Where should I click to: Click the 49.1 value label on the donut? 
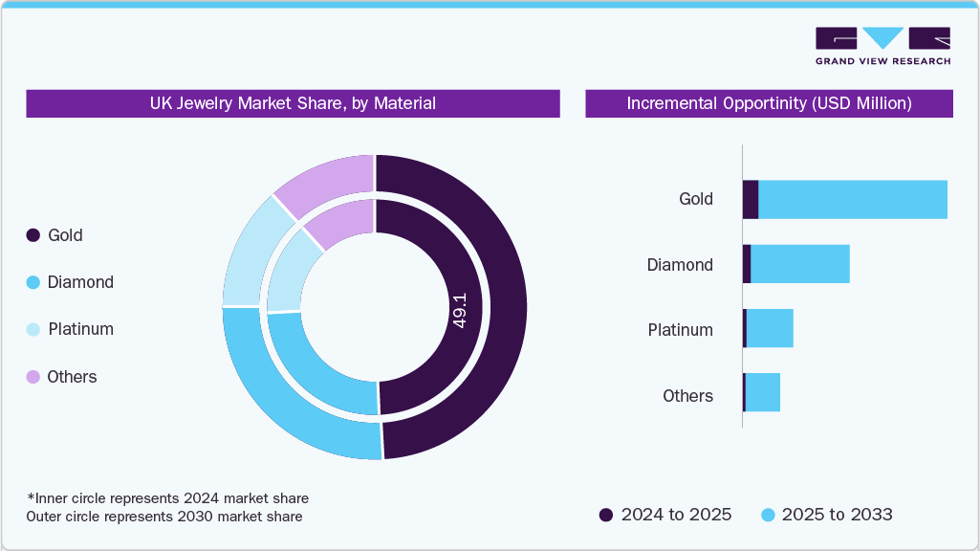tap(461, 309)
